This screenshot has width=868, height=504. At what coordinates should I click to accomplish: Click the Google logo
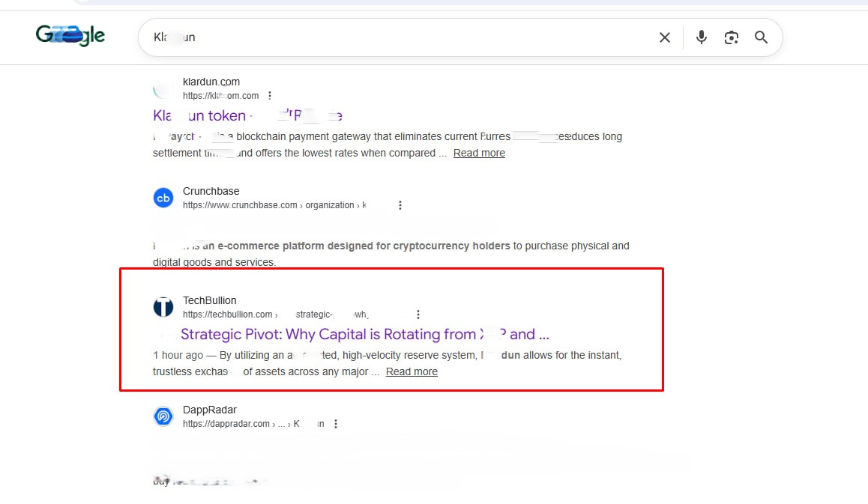[70, 35]
